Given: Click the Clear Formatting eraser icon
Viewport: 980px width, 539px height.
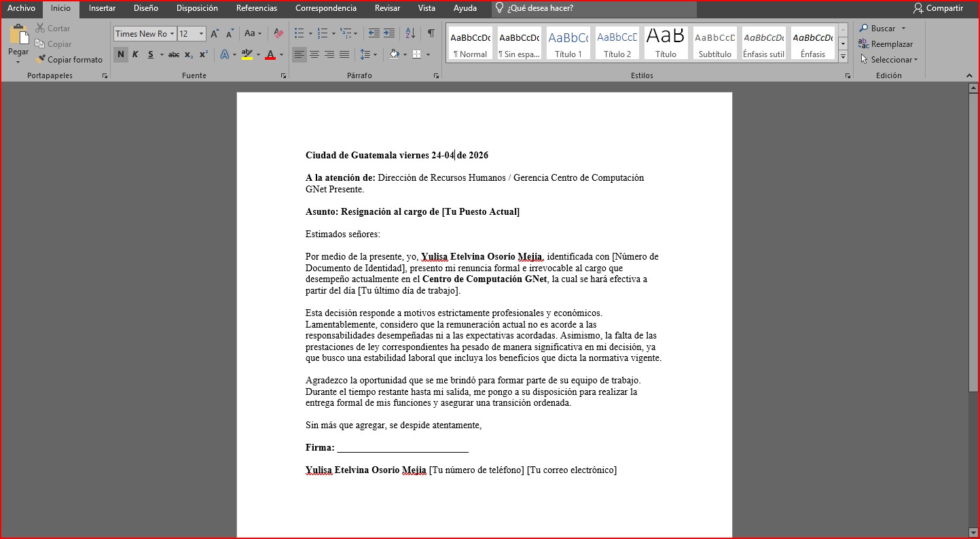Looking at the screenshot, I should point(278,33).
